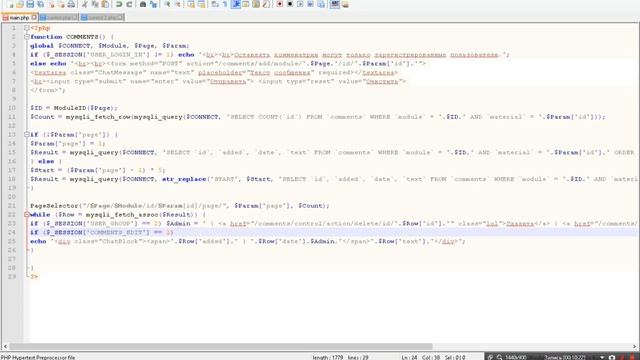Stop macro recording
This screenshot has width=640, height=360.
290,4
